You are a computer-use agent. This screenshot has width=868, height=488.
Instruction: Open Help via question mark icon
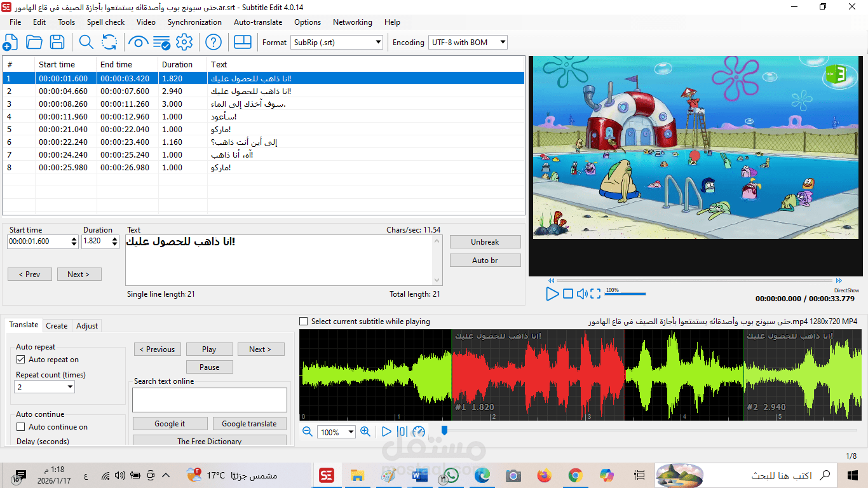point(214,43)
